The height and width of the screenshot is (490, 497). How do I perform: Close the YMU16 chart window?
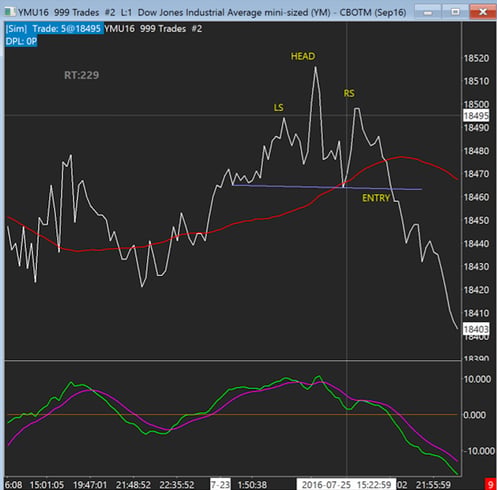[x=482, y=12]
